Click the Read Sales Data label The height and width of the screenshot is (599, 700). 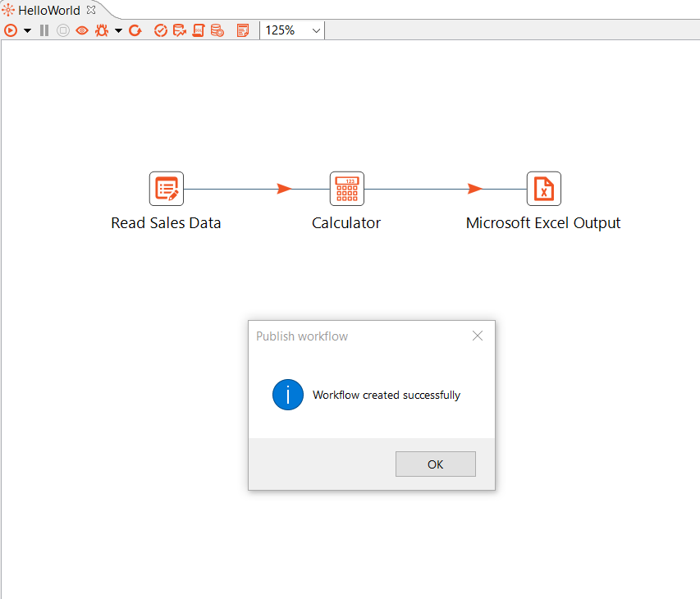[166, 222]
